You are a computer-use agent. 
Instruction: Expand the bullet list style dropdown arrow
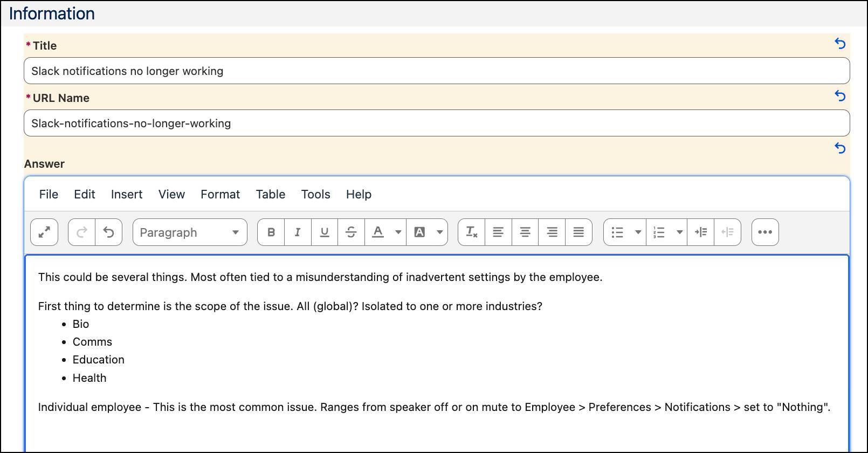coord(638,232)
